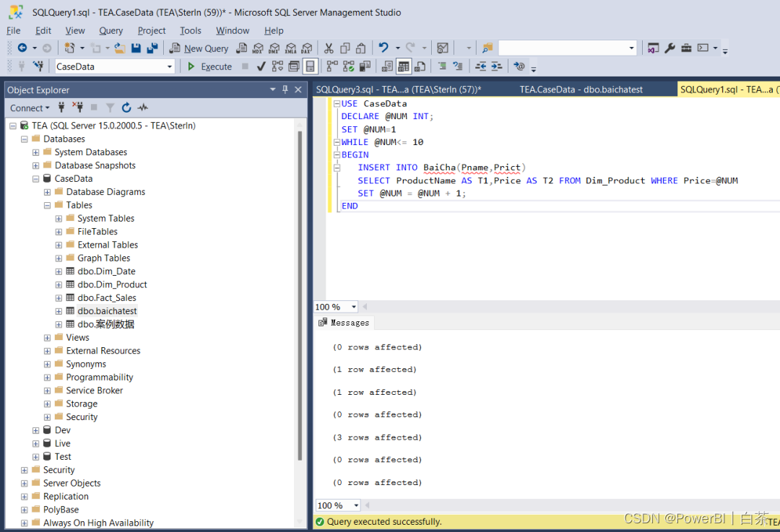Display Estimated Execution Plan icon
Screen dimensions: 780x532
[x=277, y=66]
